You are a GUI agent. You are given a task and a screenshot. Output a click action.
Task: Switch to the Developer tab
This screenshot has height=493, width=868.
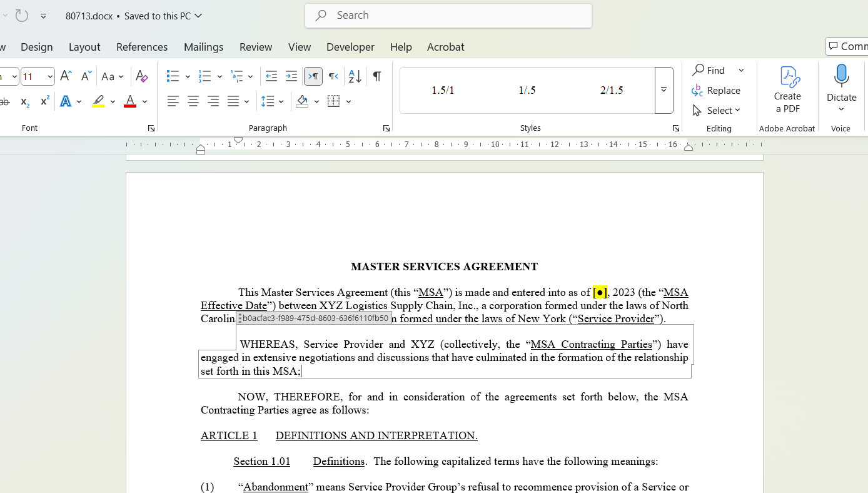(350, 47)
